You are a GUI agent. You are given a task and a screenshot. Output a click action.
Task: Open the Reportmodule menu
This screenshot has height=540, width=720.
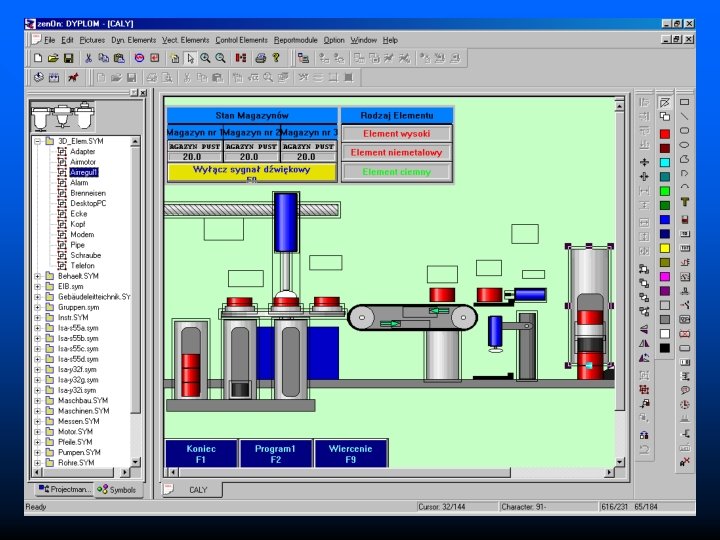coord(295,40)
